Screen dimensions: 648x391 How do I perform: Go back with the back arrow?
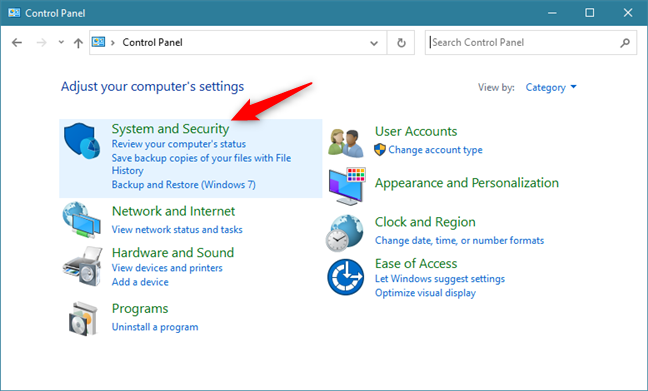tap(17, 43)
